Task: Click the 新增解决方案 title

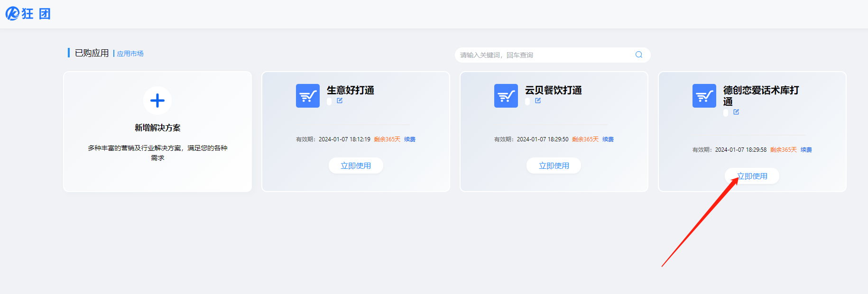Action: coord(157,128)
